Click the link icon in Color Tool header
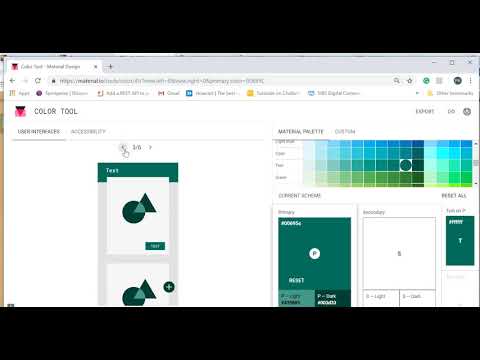Viewport: 480px width, 360px height. point(451,111)
